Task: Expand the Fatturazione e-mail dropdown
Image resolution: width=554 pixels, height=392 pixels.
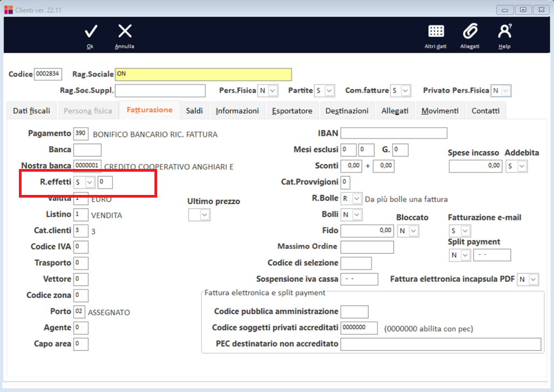Action: click(465, 231)
